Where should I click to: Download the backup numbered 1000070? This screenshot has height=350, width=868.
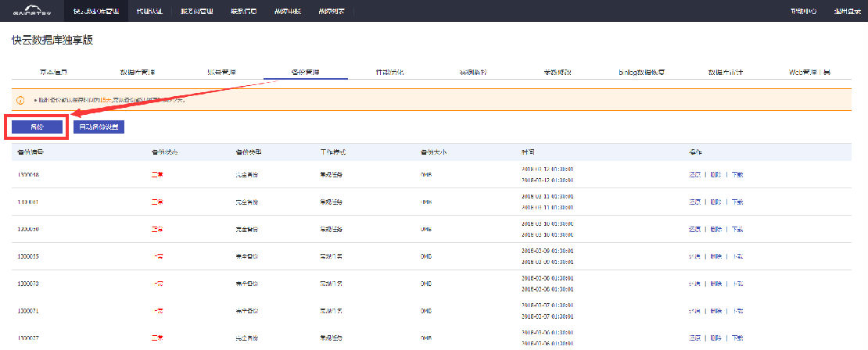pyautogui.click(x=737, y=284)
